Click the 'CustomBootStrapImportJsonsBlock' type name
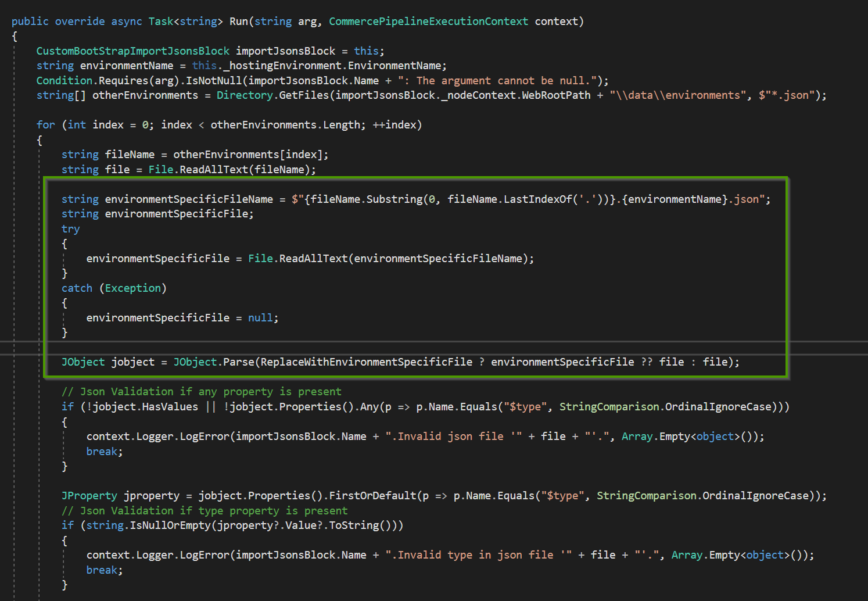 point(133,51)
